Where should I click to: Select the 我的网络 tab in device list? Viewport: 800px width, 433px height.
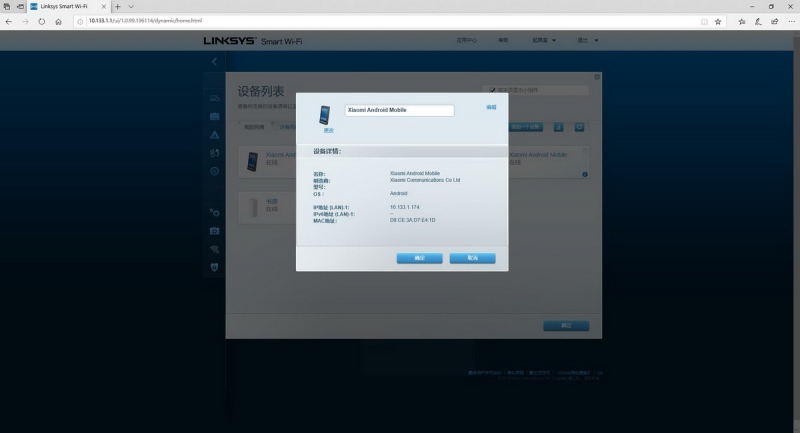point(254,127)
